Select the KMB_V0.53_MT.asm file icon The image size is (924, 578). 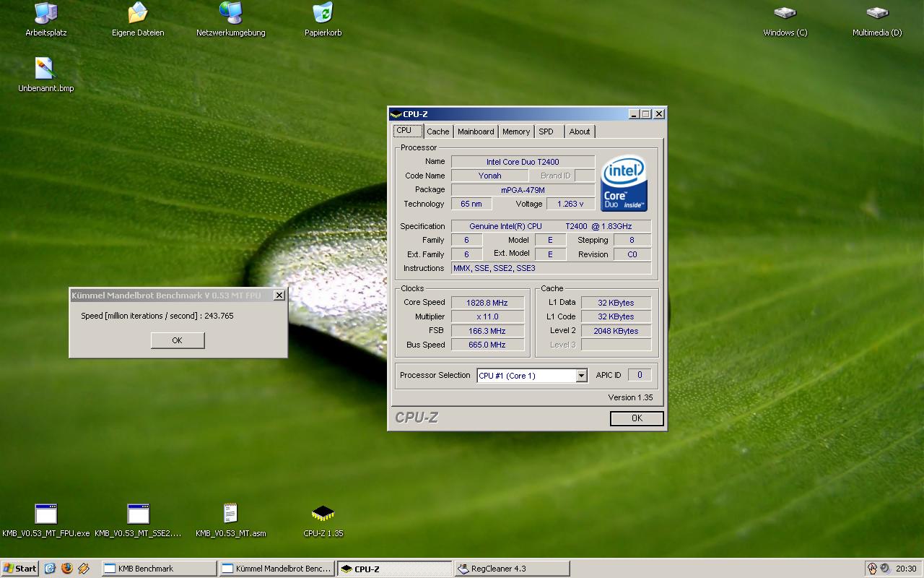click(230, 514)
